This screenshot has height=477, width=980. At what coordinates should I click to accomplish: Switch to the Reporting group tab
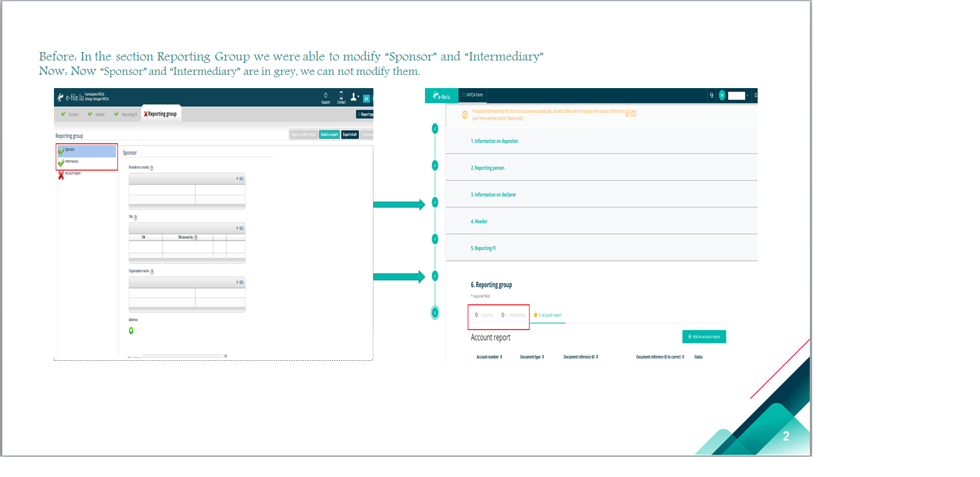pos(161,114)
